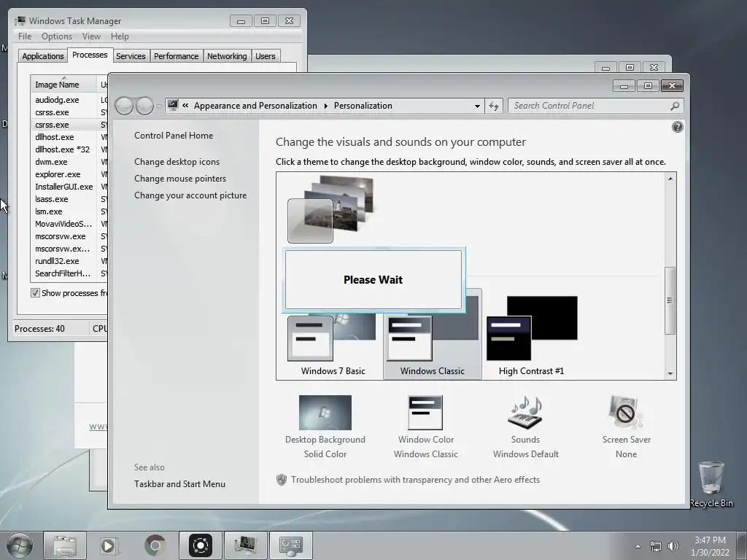Click the shield icon beside Troubleshoot link

click(281, 480)
